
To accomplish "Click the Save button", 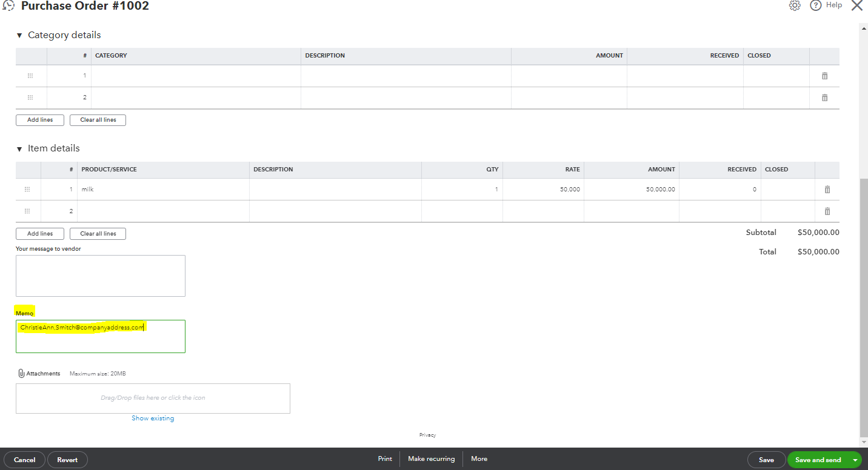I will coord(766,460).
